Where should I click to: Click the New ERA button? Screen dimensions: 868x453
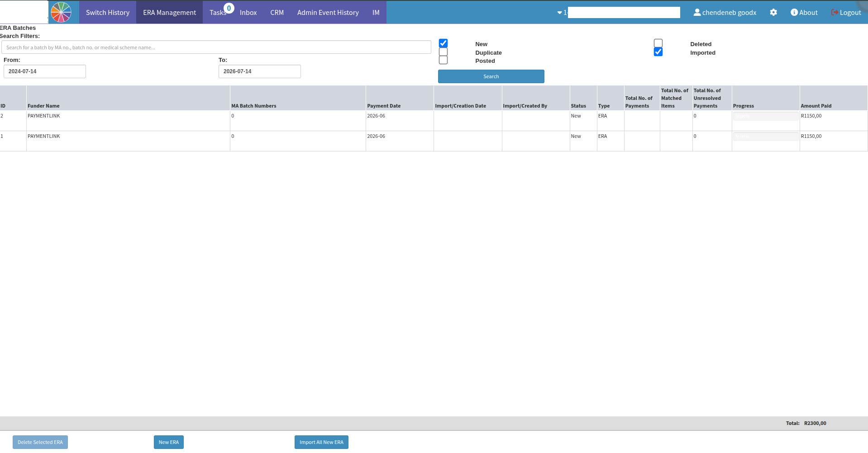click(x=169, y=442)
